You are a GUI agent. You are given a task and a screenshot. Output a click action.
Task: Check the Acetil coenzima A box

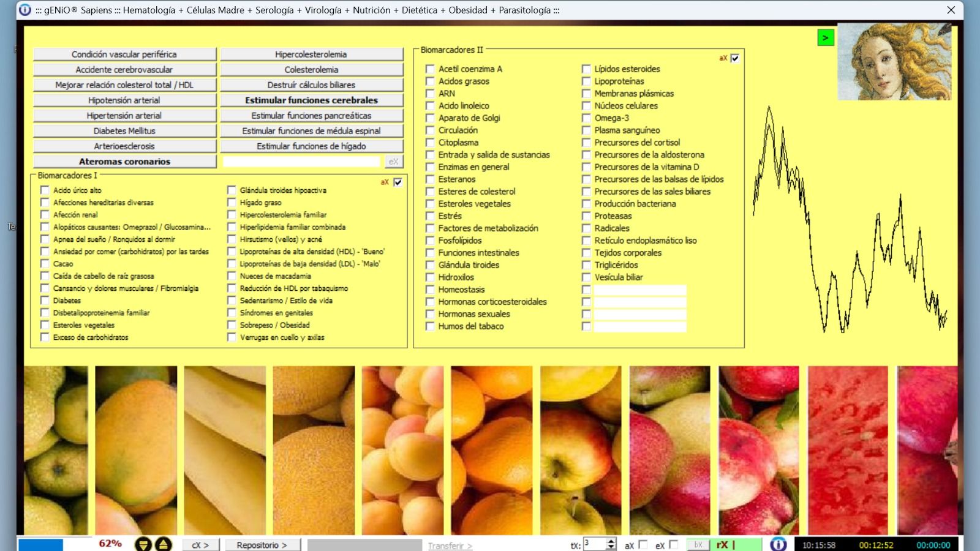pos(430,69)
